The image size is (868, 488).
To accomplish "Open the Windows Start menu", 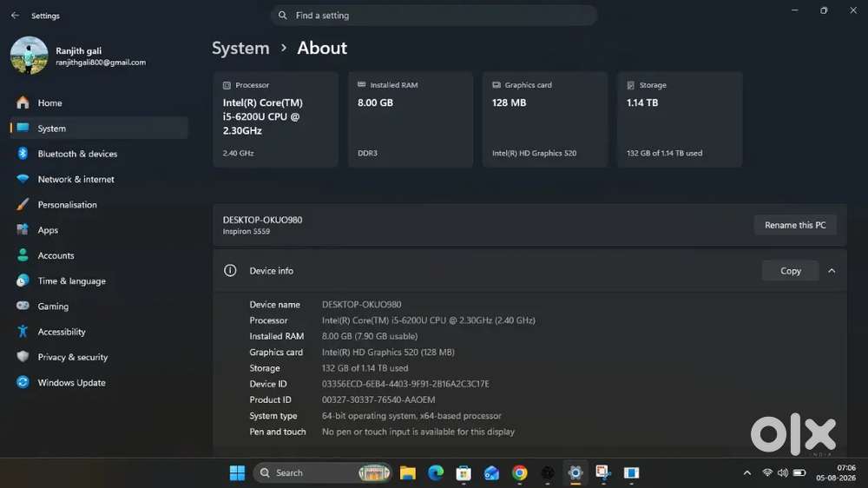I will tap(237, 472).
